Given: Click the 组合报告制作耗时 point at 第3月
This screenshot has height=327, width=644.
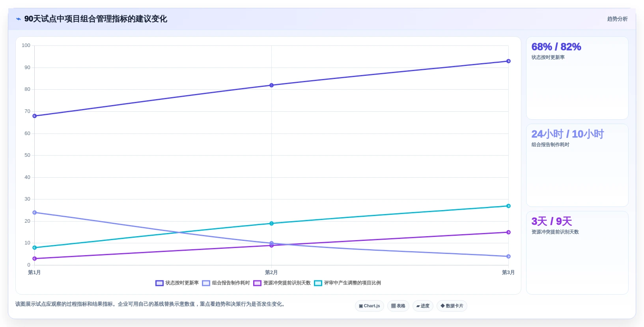Looking at the screenshot, I should click(508, 256).
